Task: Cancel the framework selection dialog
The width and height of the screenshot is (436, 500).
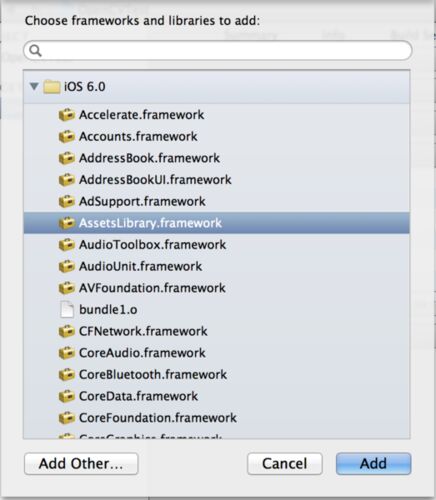Action: [285, 464]
